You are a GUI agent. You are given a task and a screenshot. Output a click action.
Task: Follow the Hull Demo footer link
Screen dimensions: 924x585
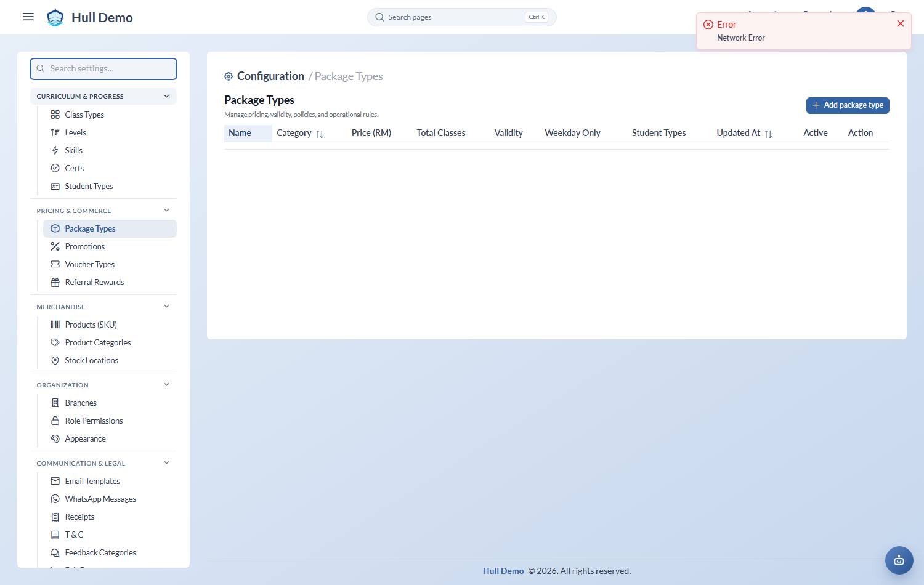(503, 571)
